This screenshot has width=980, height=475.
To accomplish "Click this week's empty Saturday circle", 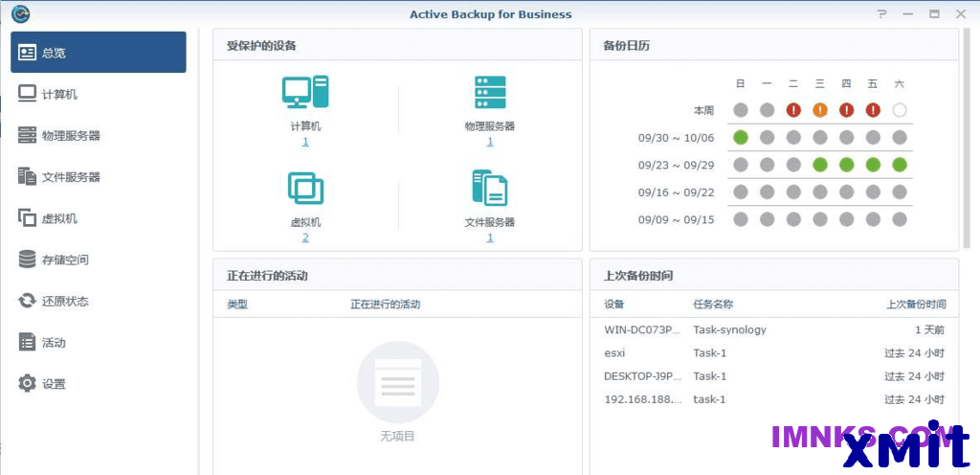I will pyautogui.click(x=900, y=111).
